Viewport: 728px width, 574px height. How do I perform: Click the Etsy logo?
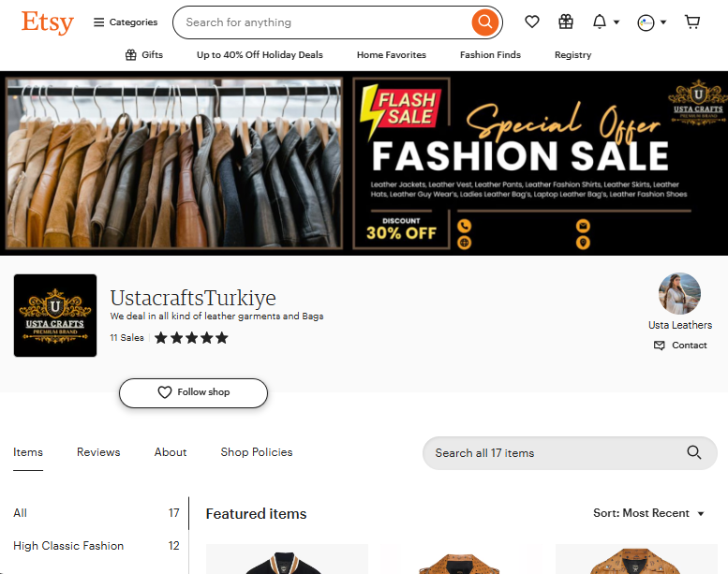click(48, 22)
